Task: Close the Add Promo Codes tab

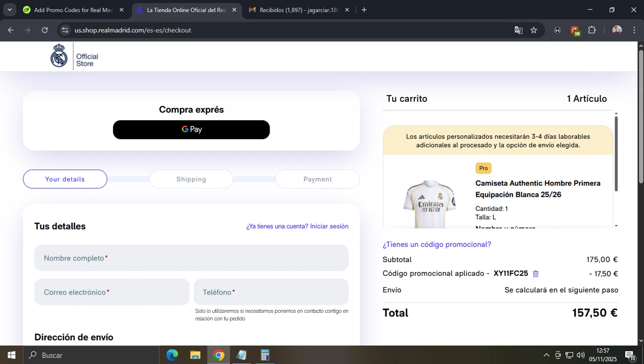Action: [x=122, y=10]
